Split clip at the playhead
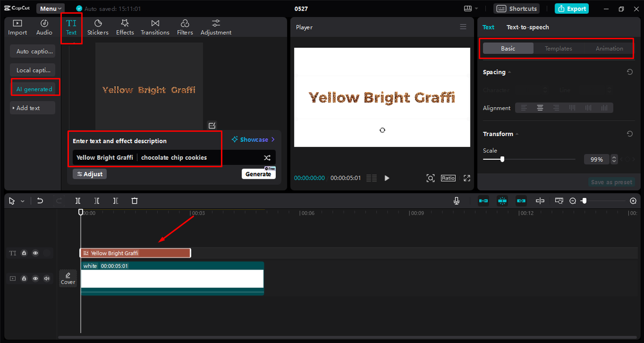 coord(78,201)
